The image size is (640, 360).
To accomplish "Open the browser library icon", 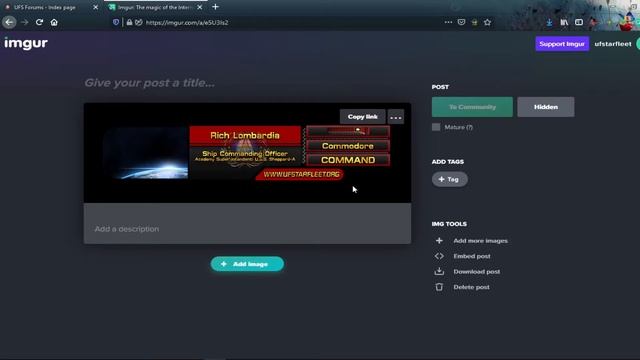I will pos(564,22).
